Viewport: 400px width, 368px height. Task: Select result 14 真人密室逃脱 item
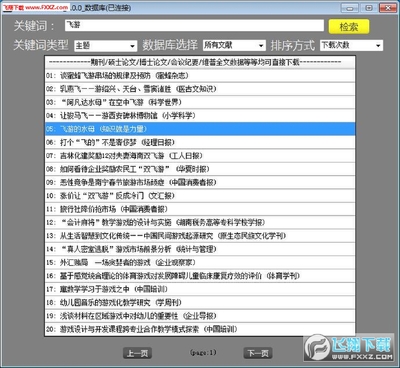click(200, 249)
